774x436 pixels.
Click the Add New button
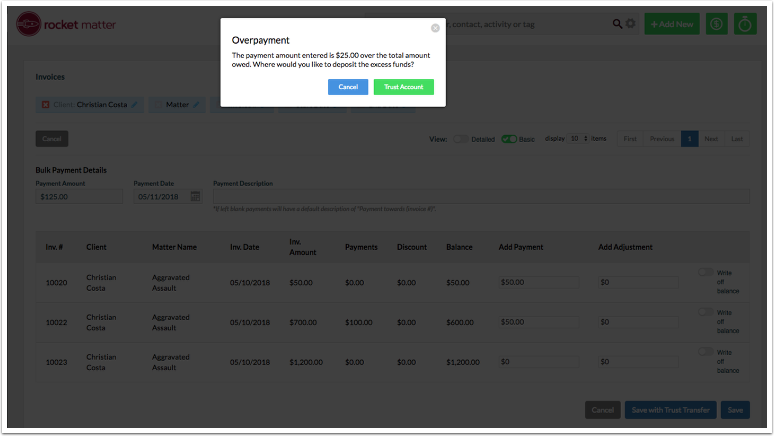point(672,24)
